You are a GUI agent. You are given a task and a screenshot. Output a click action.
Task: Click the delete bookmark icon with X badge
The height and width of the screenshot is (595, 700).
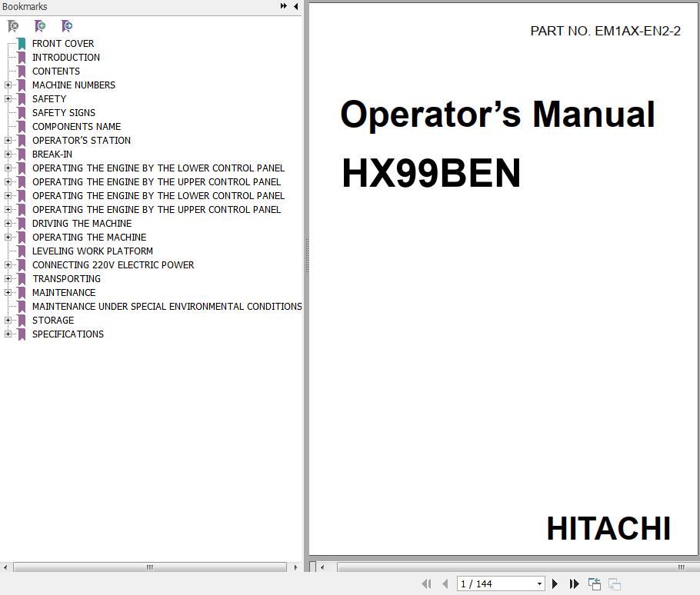click(x=13, y=26)
